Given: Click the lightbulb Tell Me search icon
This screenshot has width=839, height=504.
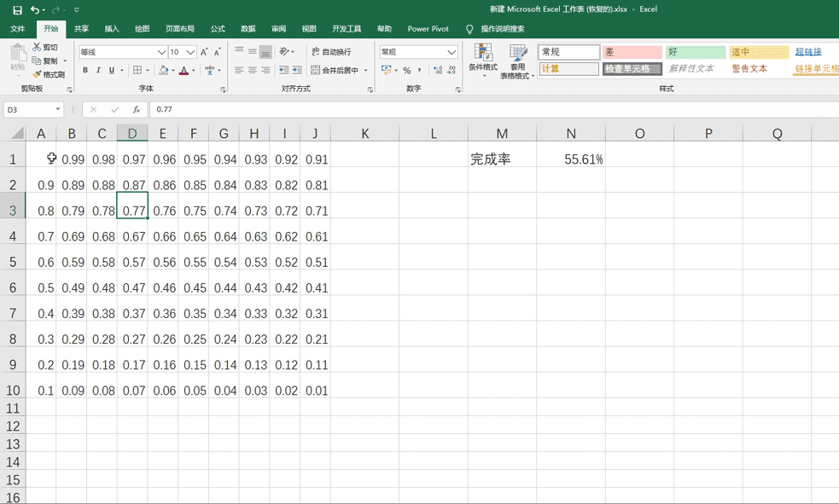Looking at the screenshot, I should pos(469,29).
